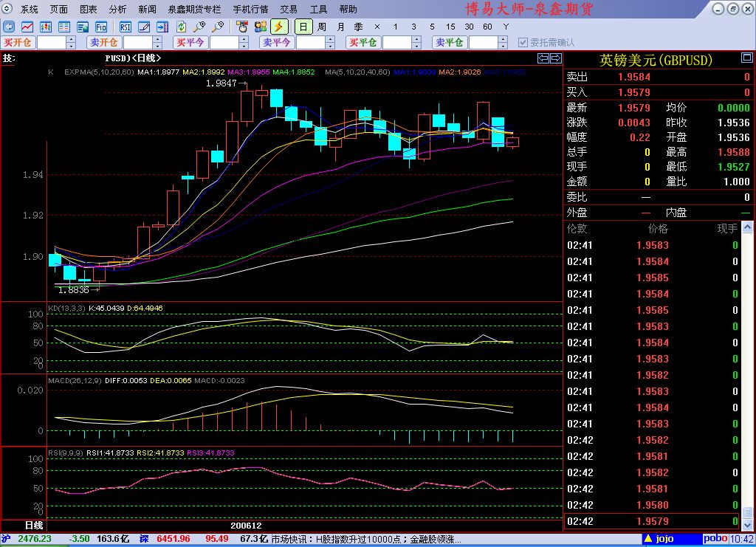Increase the 买开仓 quantity spinner

[x=71, y=40]
